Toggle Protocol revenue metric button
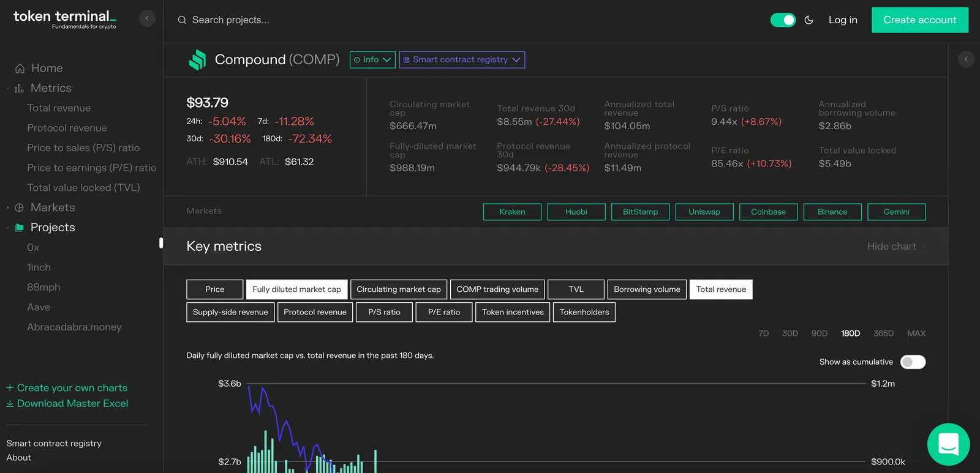Image resolution: width=980 pixels, height=473 pixels. click(315, 312)
